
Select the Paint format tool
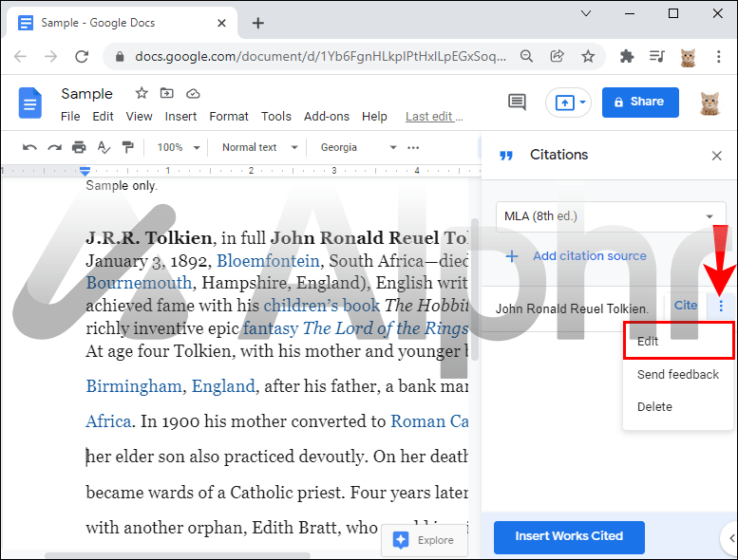127,148
